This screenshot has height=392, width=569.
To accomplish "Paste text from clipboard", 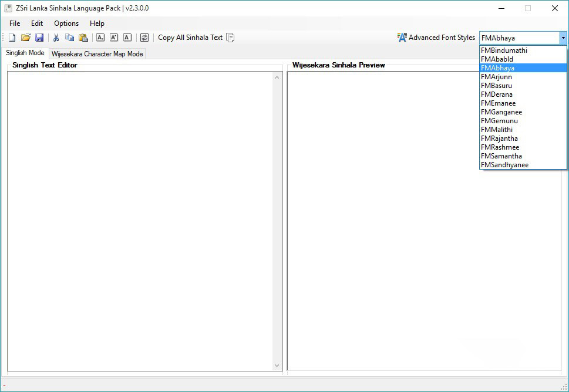I will click(83, 37).
